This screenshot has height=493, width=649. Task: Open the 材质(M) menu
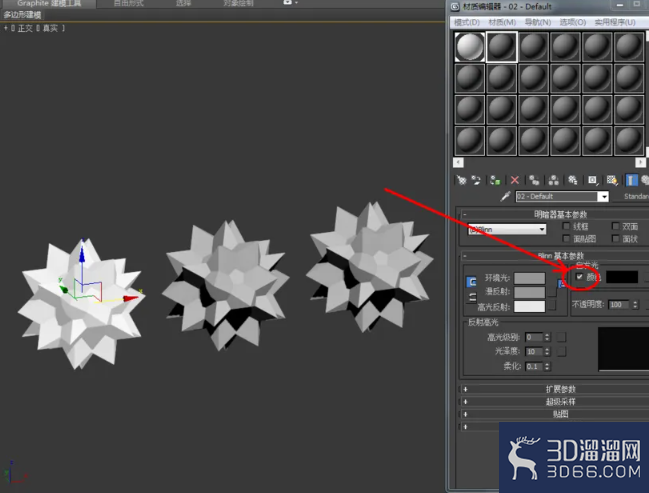[x=502, y=22]
